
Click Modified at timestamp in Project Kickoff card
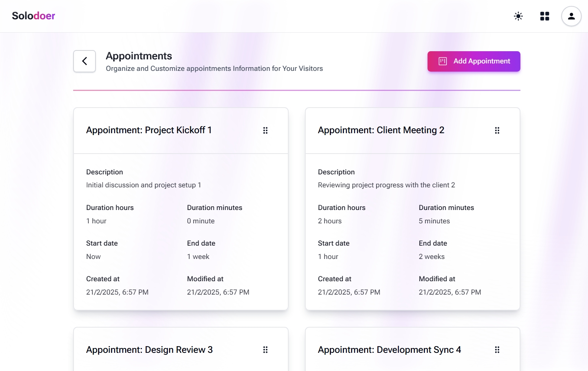click(x=218, y=292)
